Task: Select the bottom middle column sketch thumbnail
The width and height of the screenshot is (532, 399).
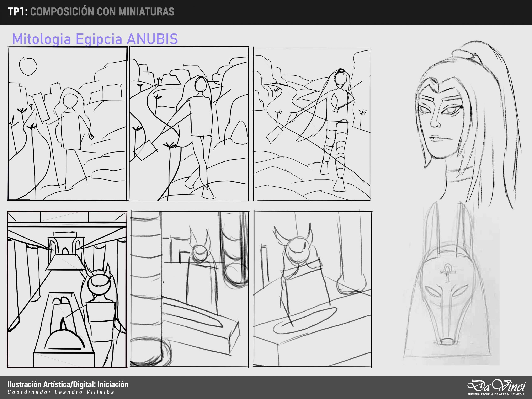Action: pos(190,289)
